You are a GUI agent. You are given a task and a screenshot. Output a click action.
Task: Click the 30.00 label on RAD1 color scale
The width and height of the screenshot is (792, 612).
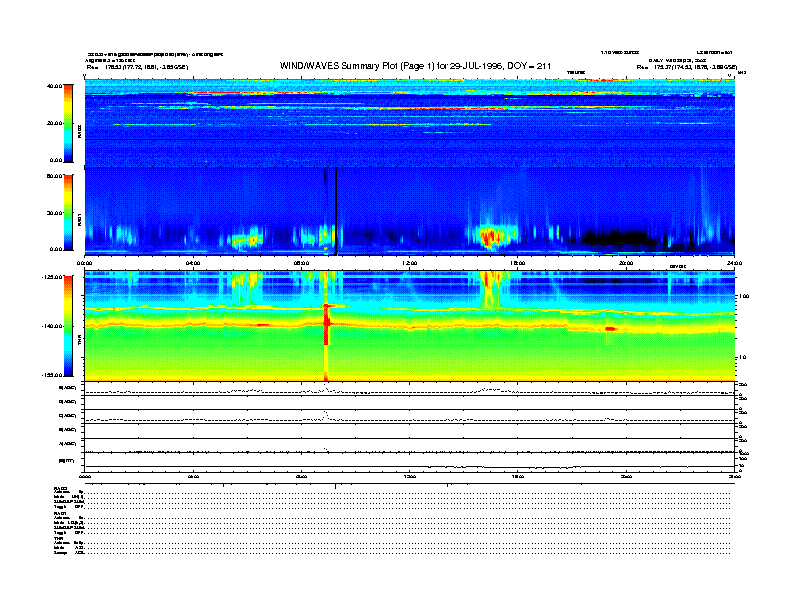(55, 213)
